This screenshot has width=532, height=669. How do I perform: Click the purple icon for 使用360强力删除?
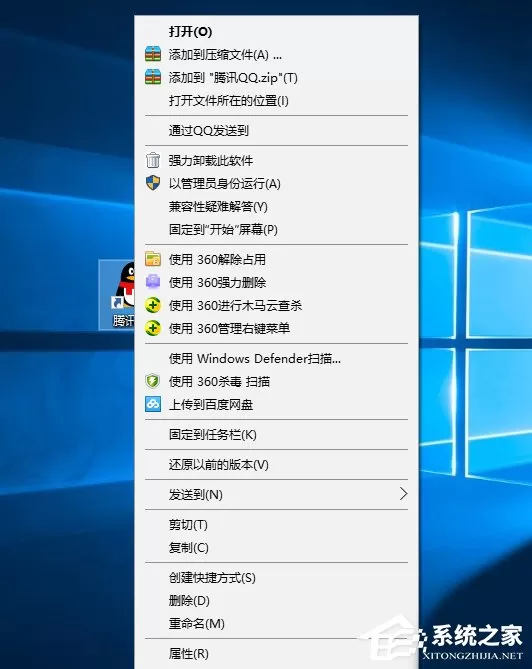tap(153, 282)
